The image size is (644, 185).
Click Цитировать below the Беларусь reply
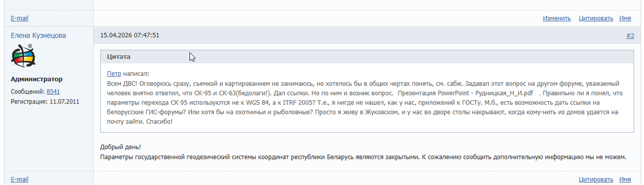point(596,179)
